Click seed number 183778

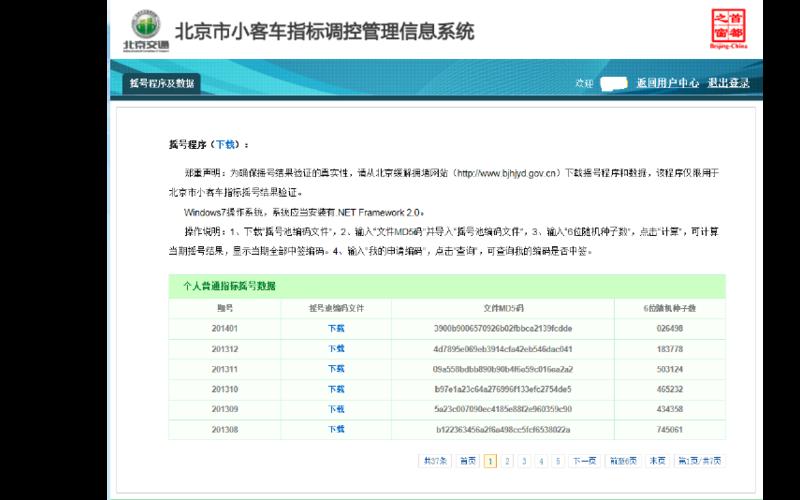pyautogui.click(x=669, y=349)
